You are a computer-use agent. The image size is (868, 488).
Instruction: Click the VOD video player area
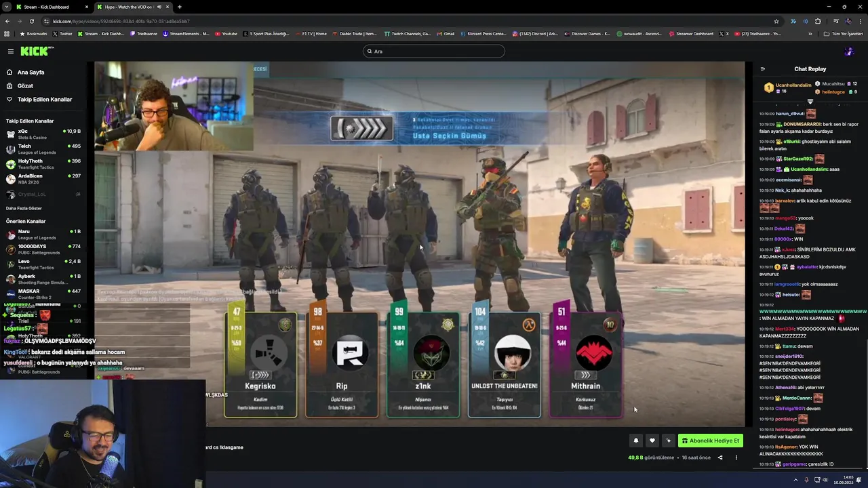tap(419, 244)
